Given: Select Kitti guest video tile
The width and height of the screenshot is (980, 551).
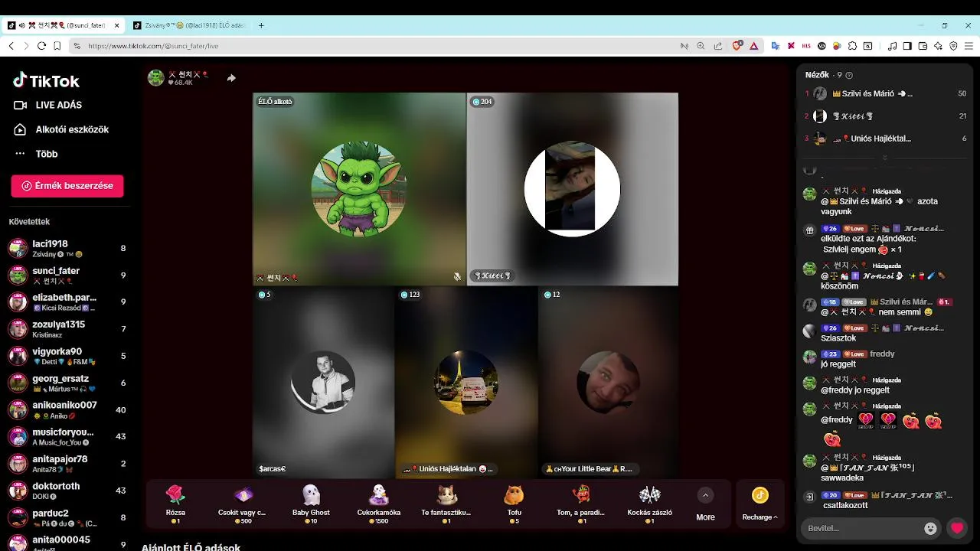Looking at the screenshot, I should coord(573,189).
